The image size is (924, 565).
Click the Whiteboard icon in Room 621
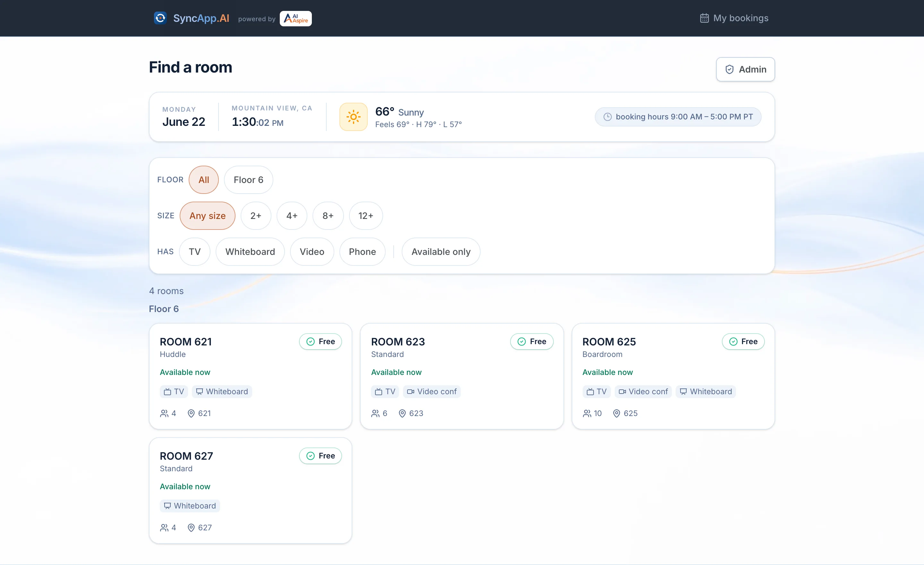200,392
